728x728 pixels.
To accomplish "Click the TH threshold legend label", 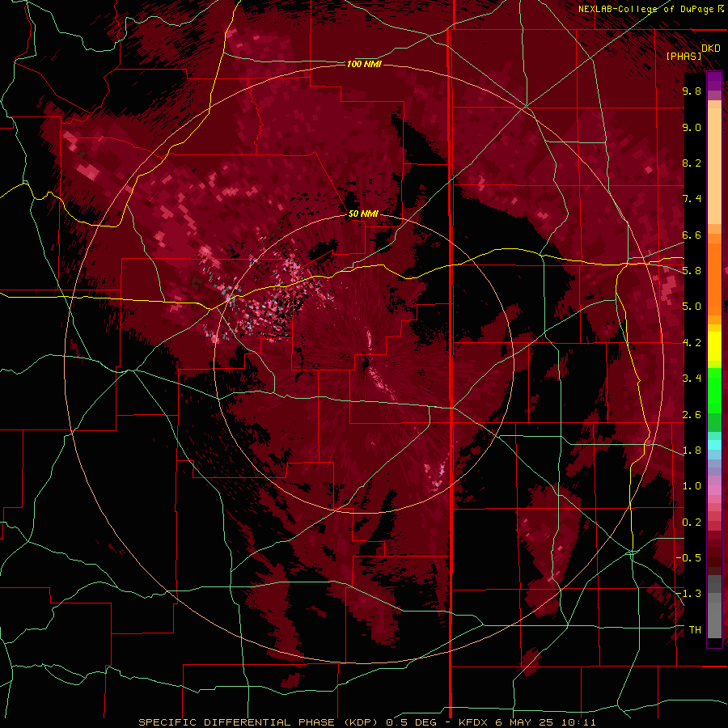I will [695, 630].
